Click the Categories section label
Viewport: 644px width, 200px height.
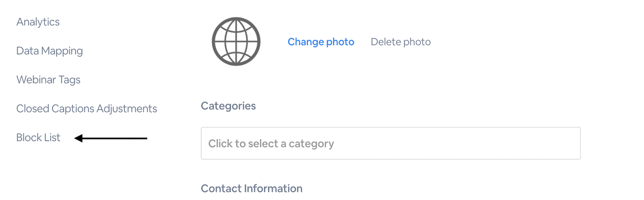tap(228, 106)
